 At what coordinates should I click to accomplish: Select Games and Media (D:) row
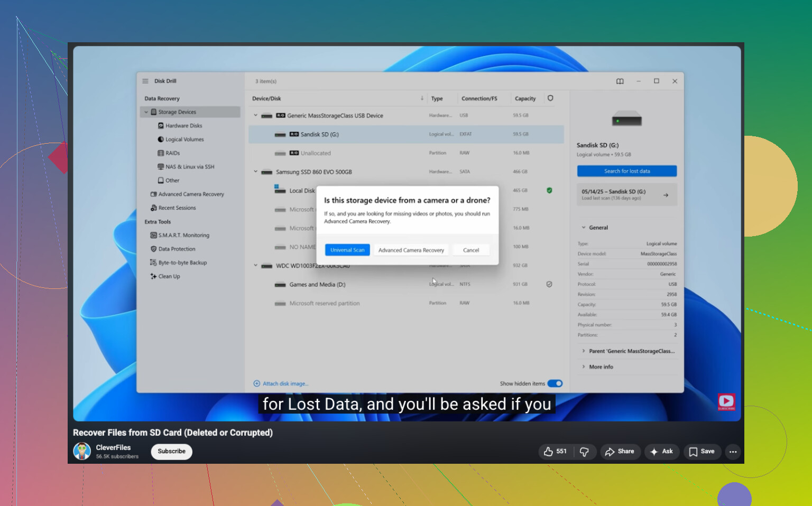coord(406,285)
